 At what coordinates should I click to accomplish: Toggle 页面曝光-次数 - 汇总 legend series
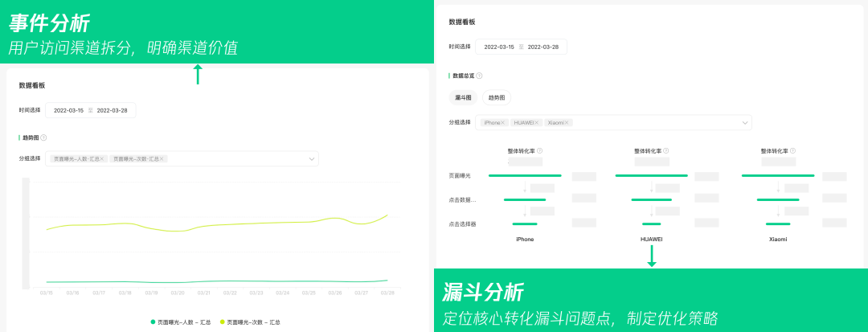(250, 322)
